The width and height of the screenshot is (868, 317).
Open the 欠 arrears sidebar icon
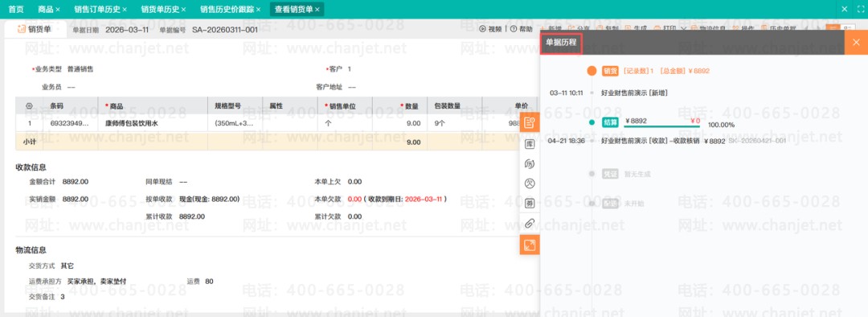pyautogui.click(x=529, y=183)
